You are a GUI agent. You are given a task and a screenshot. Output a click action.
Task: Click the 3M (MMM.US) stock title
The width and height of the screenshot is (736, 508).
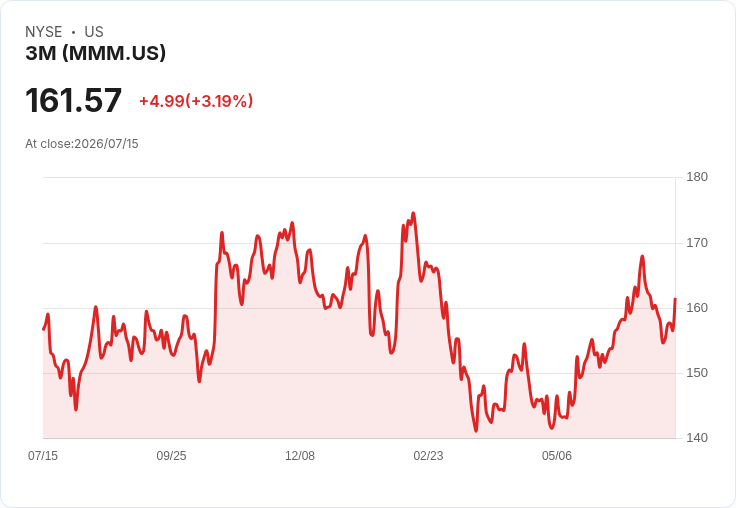[x=95, y=53]
